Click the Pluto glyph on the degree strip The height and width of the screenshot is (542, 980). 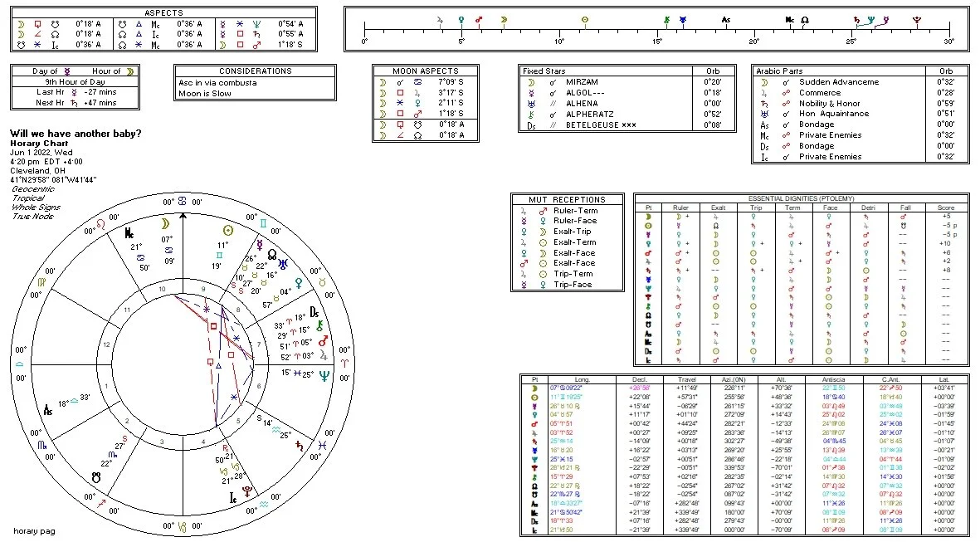coord(916,20)
